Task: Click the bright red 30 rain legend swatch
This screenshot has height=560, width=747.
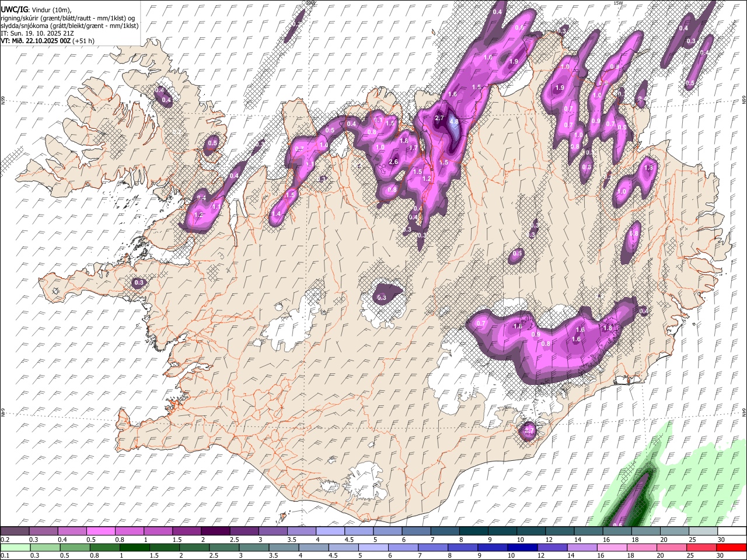Action: 731,547
